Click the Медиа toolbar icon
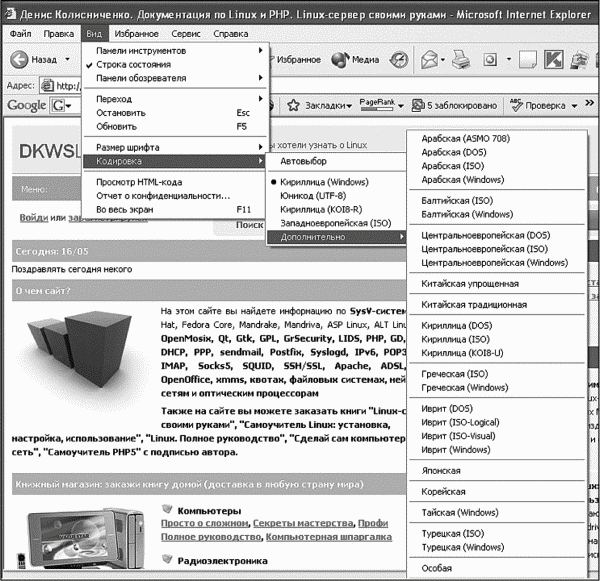The image size is (600, 581). point(341,60)
